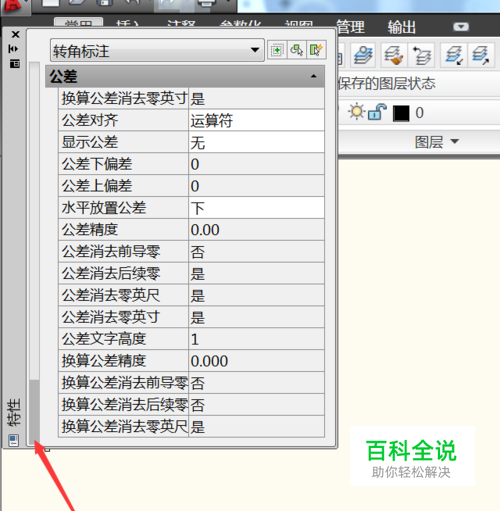Screen dimensions: 500x511
Task: Click the 公差 section header title
Action: point(63,76)
